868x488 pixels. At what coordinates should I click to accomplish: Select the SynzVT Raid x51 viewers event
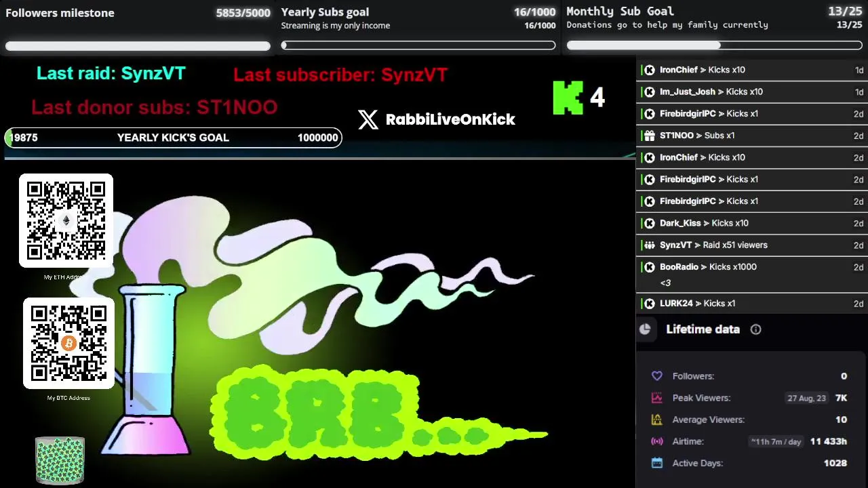point(752,245)
